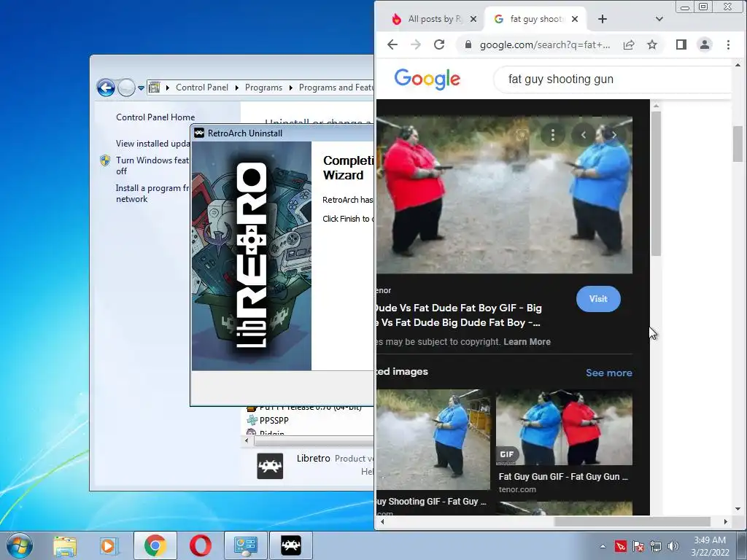Click the Visit button

click(x=598, y=299)
